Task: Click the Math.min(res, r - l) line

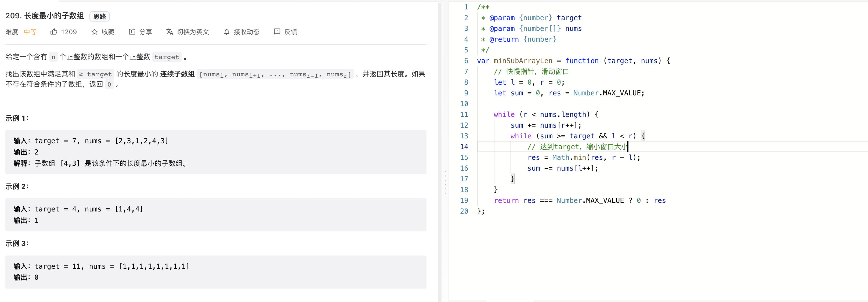Action: (584, 157)
